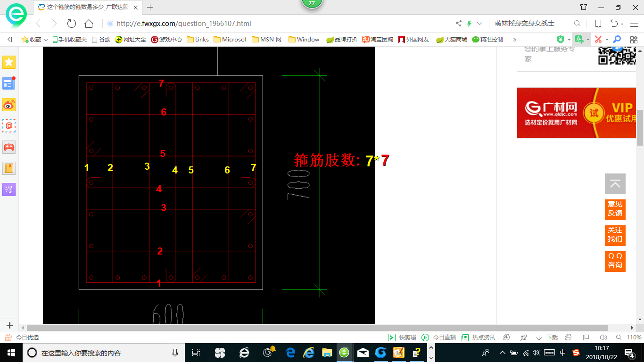The height and width of the screenshot is (362, 644).
Task: Open the Weibo sidebar icon
Action: [x=9, y=105]
